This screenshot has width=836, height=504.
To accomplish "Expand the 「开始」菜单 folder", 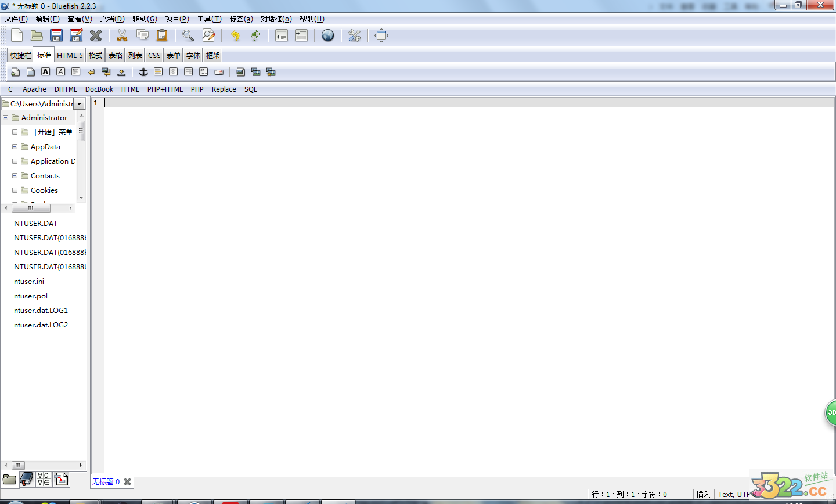I will pos(15,132).
